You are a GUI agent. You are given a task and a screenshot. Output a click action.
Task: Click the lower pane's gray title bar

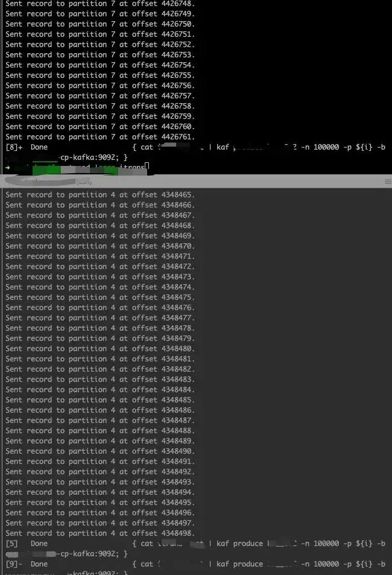[196, 182]
